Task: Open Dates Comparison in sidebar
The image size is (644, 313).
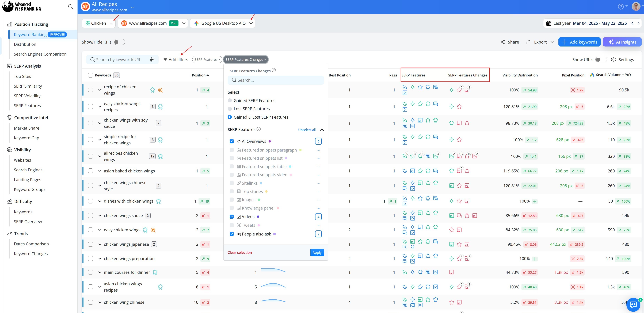Action: (x=31, y=244)
